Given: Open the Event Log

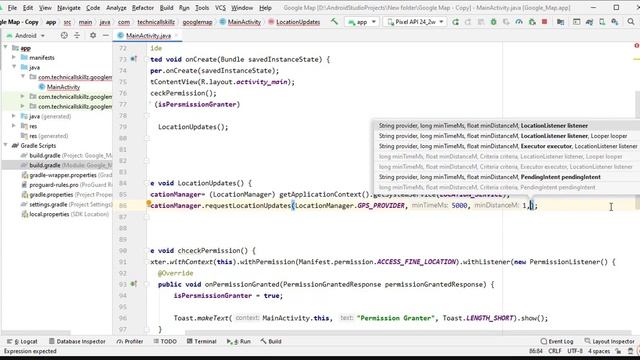Looking at the screenshot, I should [557, 341].
